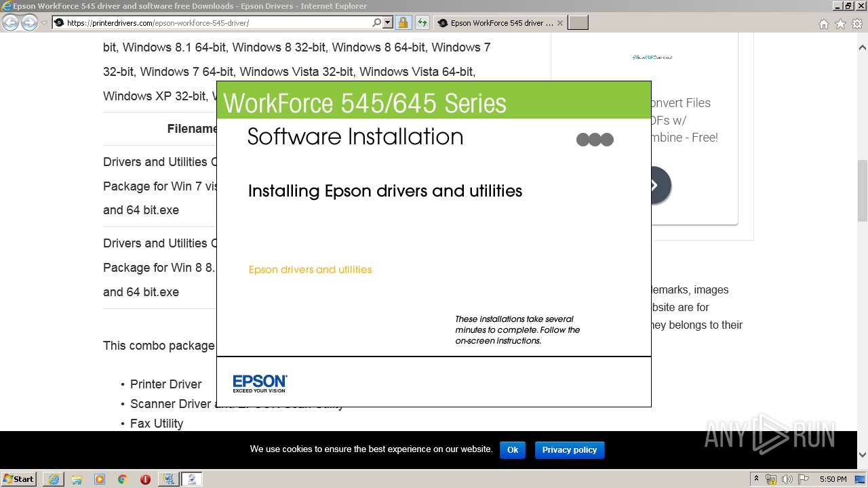The image size is (868, 488).
Task: Click the 'We use cookies' notice text
Action: [371, 449]
